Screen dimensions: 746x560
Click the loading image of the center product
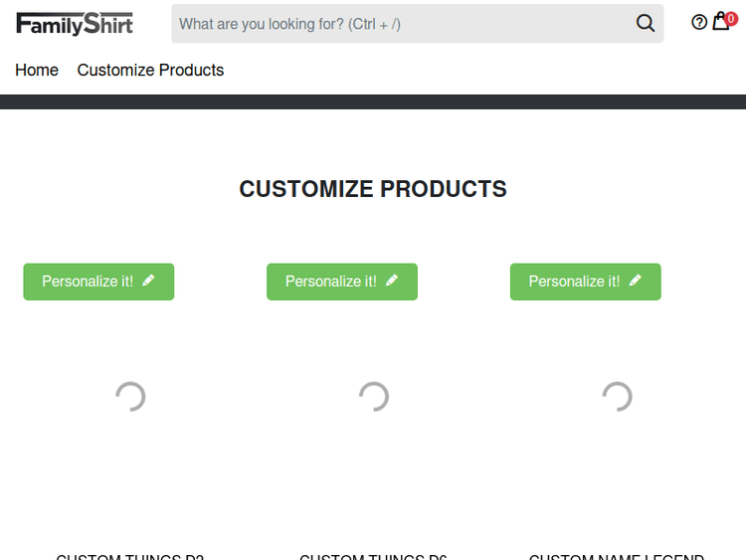373,397
